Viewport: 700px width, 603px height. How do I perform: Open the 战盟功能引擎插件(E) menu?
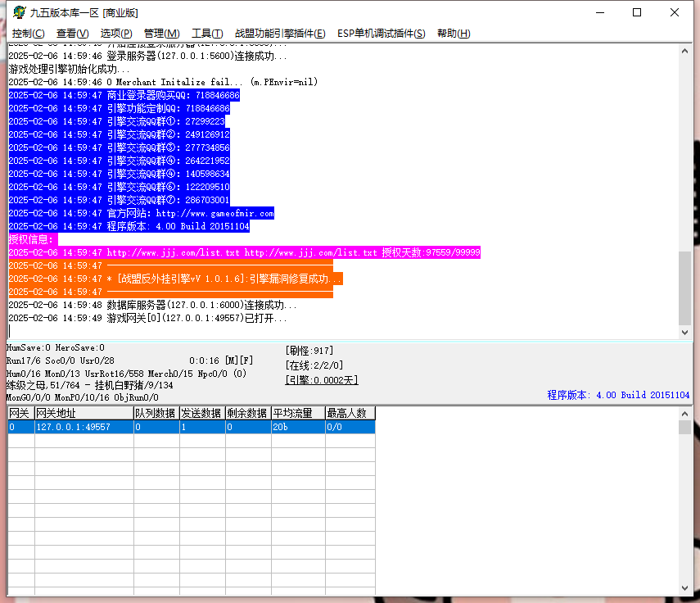click(x=280, y=34)
